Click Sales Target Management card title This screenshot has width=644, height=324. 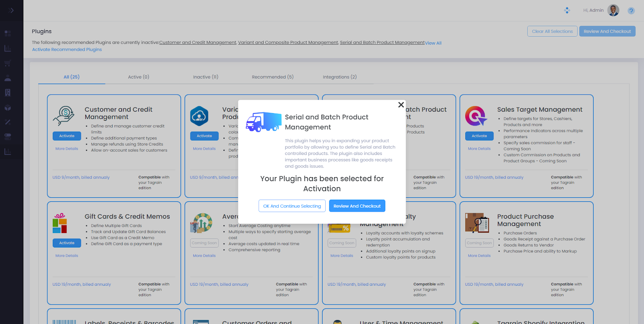pyautogui.click(x=540, y=109)
